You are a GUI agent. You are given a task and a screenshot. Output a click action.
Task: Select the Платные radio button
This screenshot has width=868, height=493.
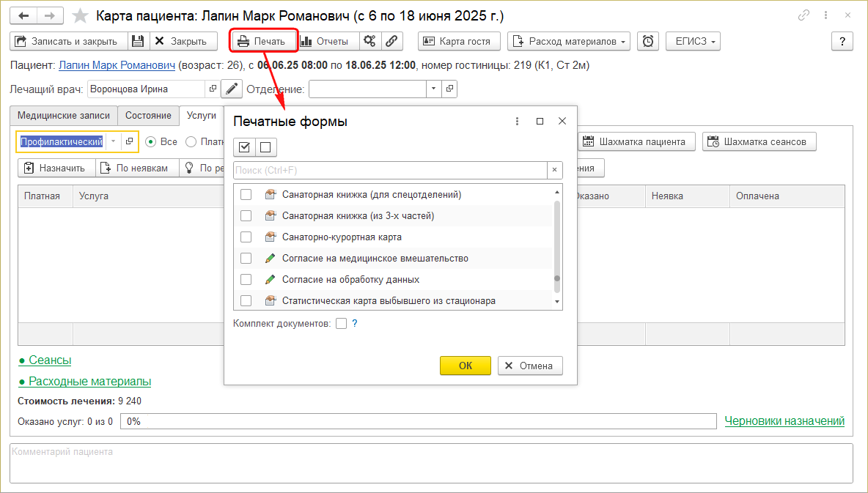[x=191, y=141]
